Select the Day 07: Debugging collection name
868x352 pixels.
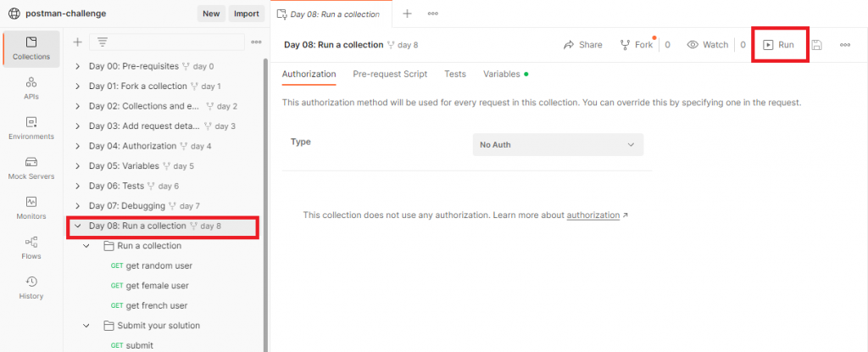pos(127,205)
